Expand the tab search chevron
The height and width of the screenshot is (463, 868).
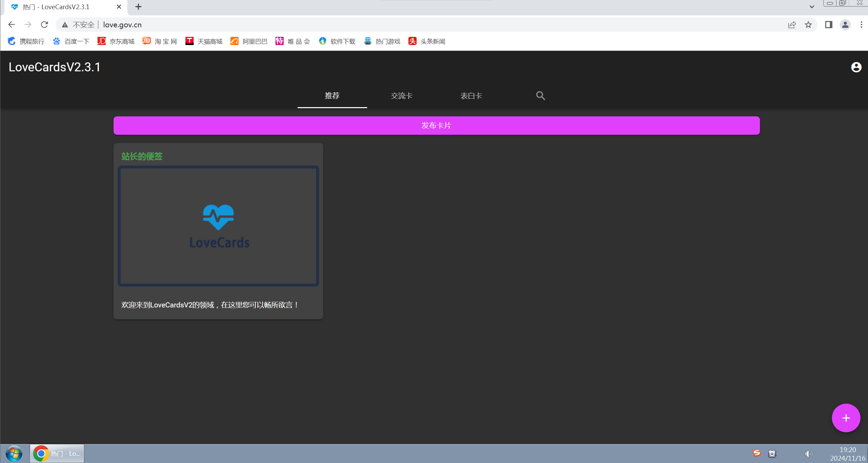[812, 7]
